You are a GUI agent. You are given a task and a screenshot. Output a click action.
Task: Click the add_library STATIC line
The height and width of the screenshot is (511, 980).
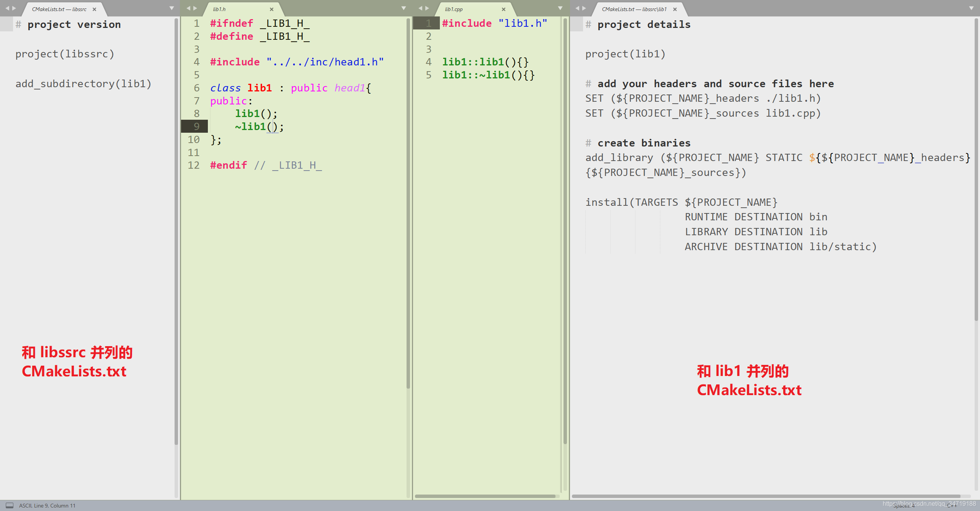coord(778,158)
